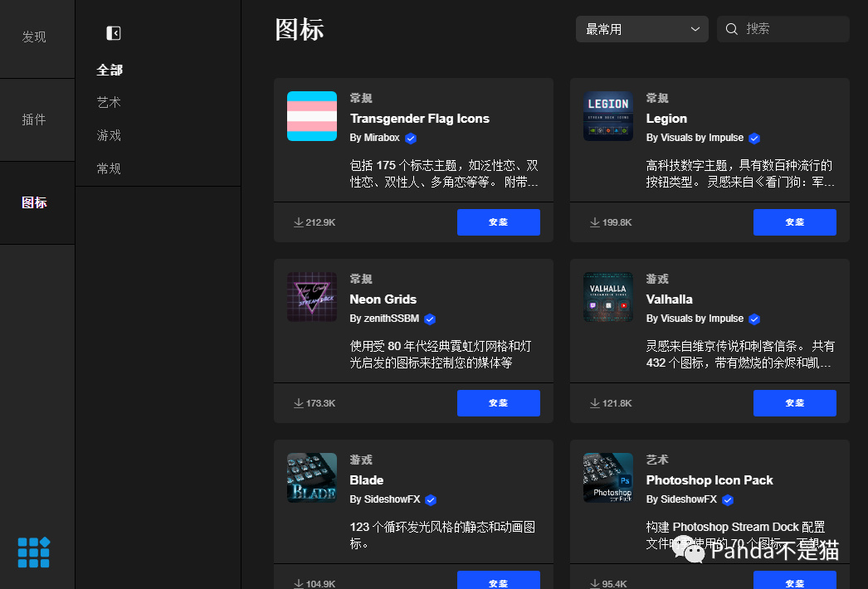868x589 pixels.
Task: Click verified badge on Blade author
Action: click(431, 500)
